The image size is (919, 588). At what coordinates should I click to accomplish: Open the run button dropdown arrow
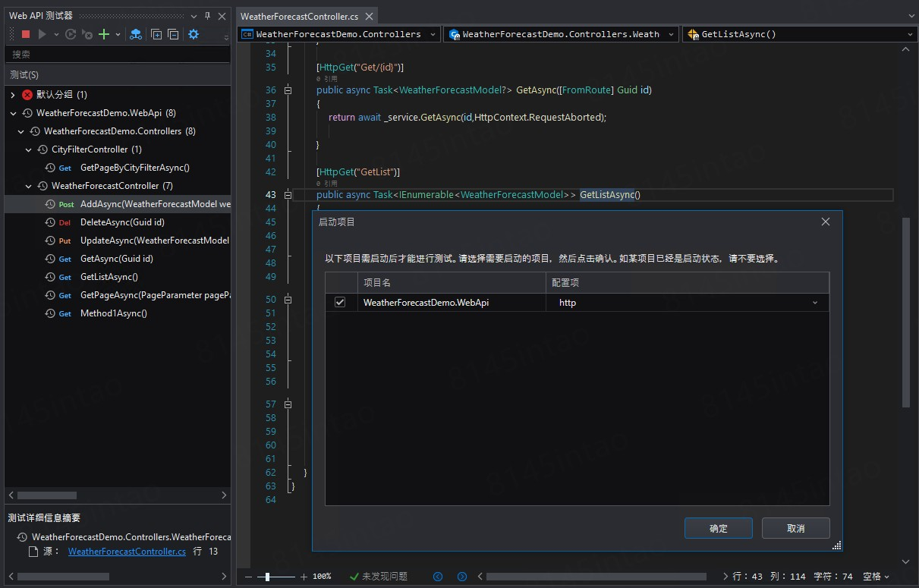tap(56, 34)
